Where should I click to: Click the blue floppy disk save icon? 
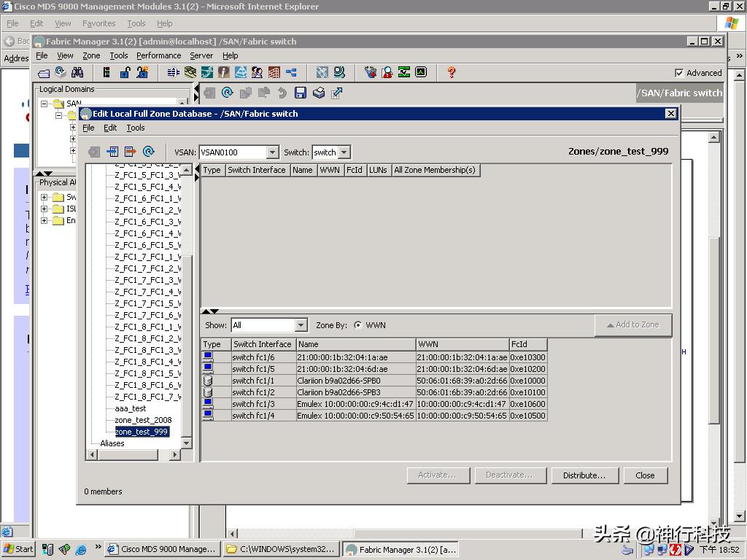click(x=300, y=93)
